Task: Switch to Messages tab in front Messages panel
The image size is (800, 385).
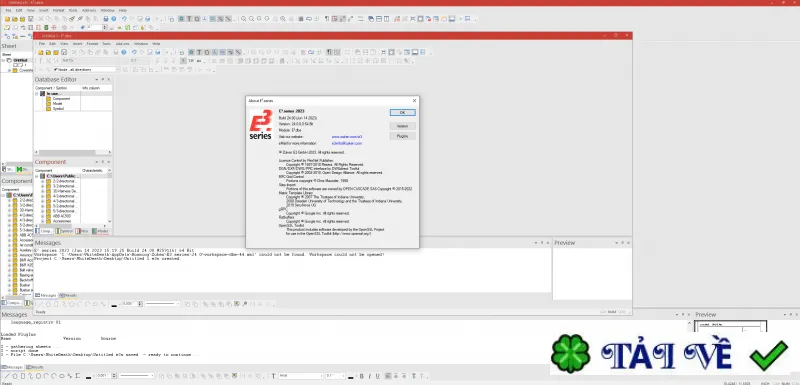Action: 45,295
